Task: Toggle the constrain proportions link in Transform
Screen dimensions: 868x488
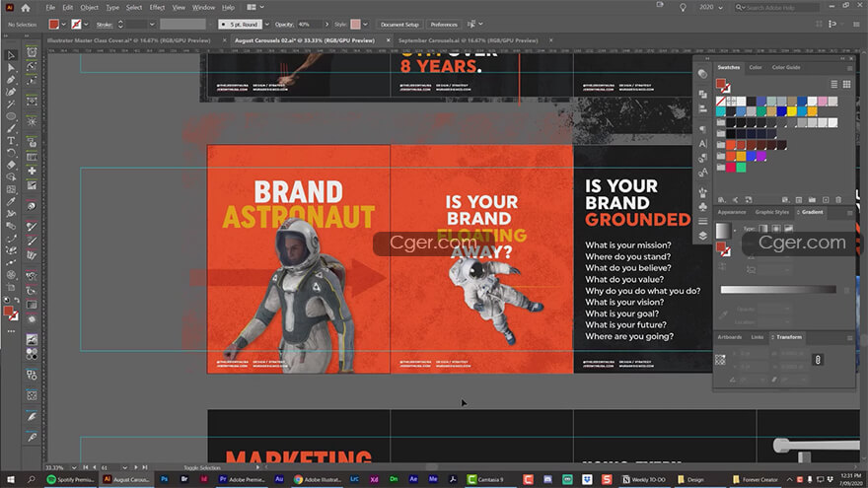Action: 818,360
